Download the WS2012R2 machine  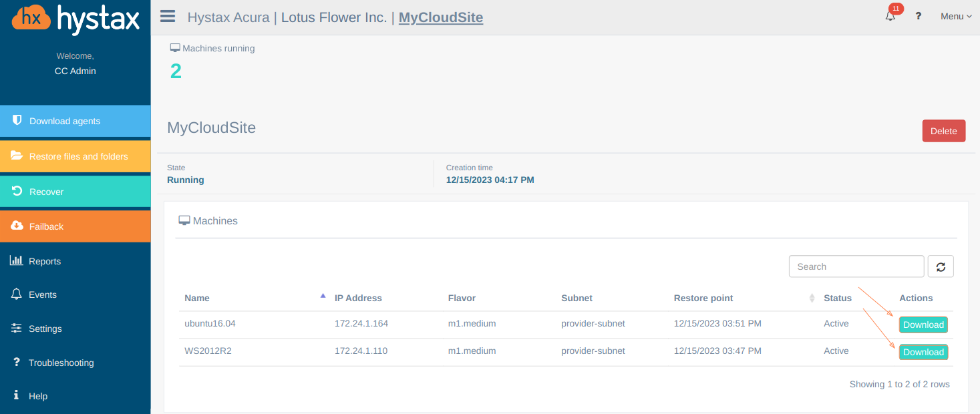click(x=923, y=352)
